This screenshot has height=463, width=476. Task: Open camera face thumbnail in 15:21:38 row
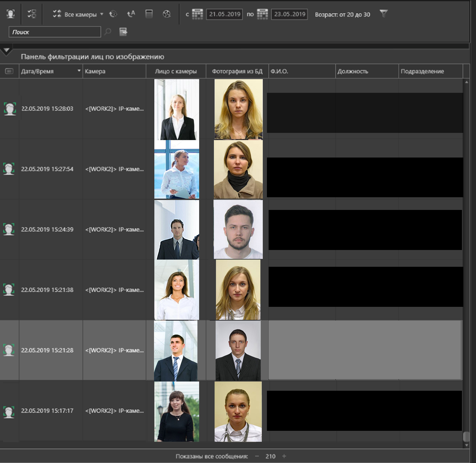tap(177, 290)
